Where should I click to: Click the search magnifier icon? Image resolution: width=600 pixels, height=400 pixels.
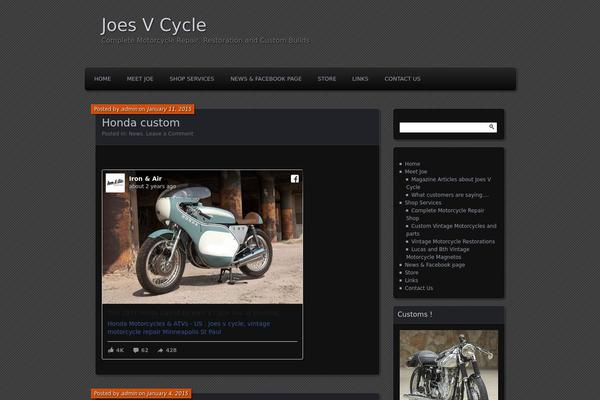pos(492,127)
